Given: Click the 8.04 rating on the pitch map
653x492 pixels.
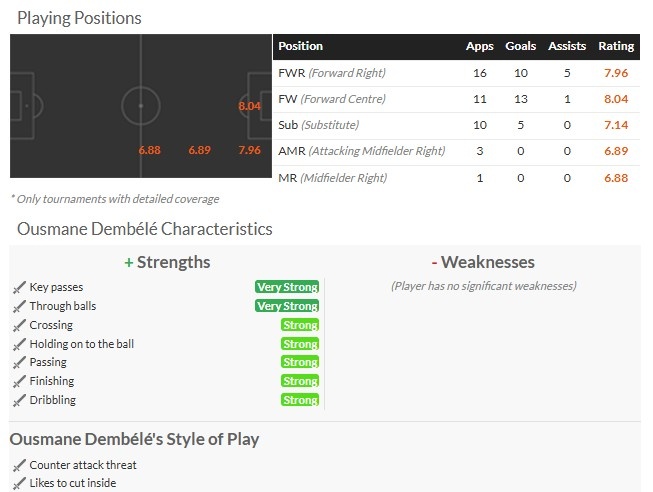Looking at the screenshot, I should [x=249, y=105].
